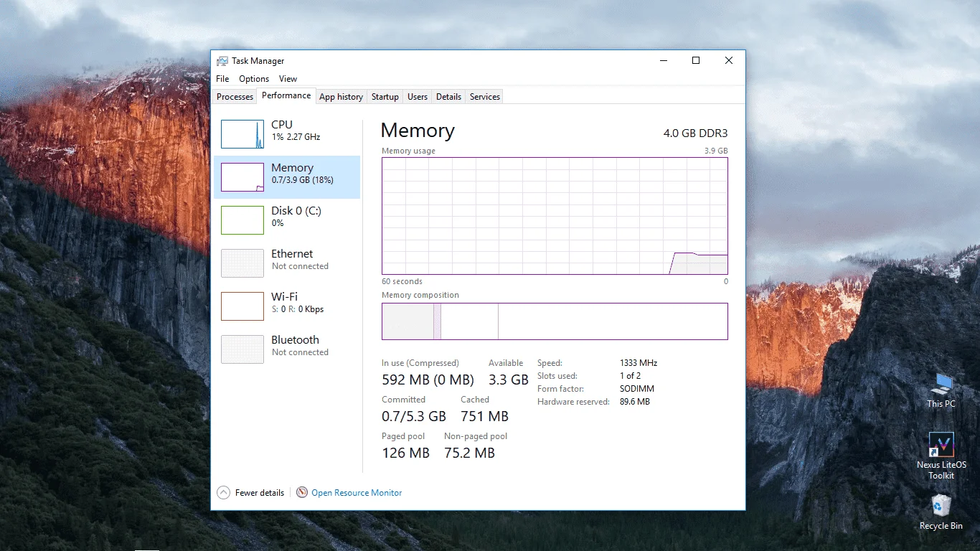The image size is (980, 551).
Task: Maximize the Task Manager window
Action: click(x=695, y=61)
